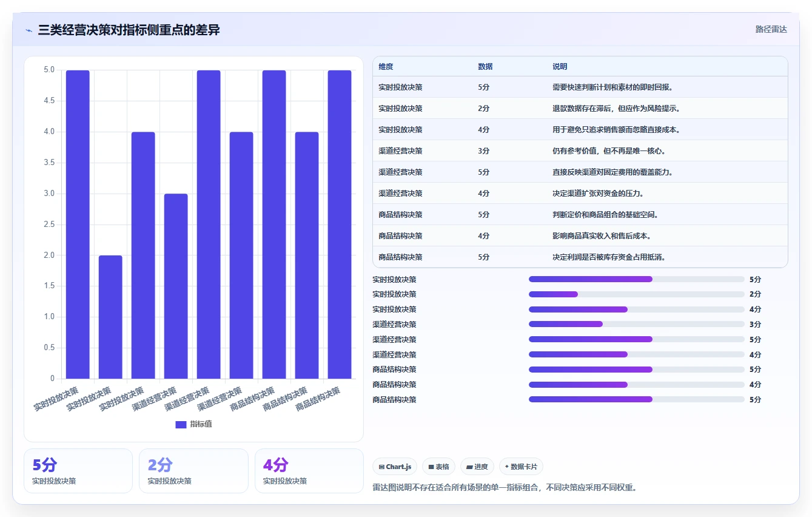
Task: Click the chart bar with value 3.0
Action: tap(176, 286)
